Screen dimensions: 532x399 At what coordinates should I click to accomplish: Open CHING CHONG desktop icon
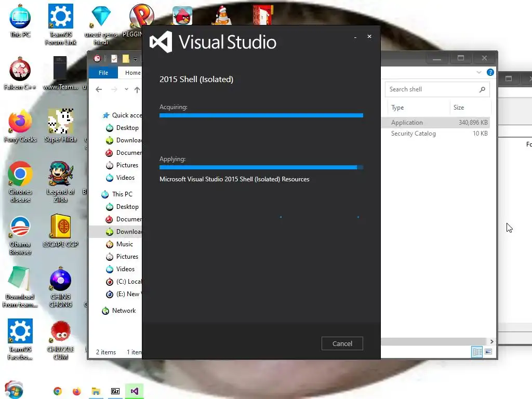tap(60, 287)
